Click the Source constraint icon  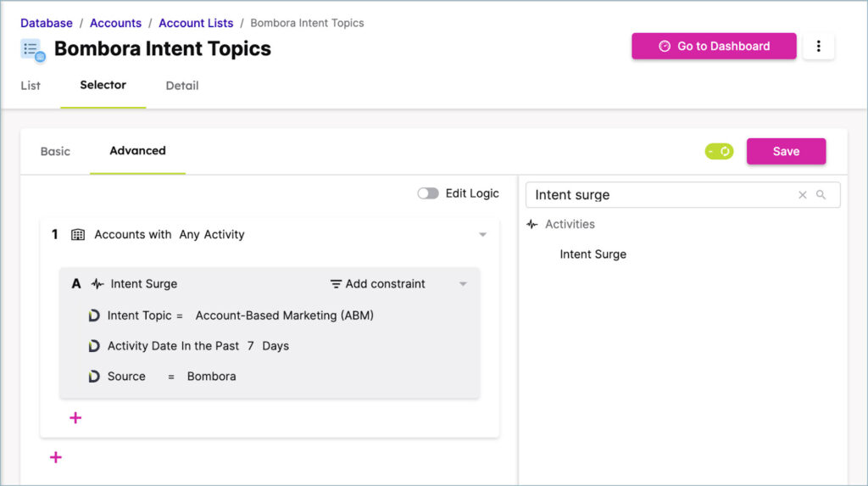(x=94, y=377)
